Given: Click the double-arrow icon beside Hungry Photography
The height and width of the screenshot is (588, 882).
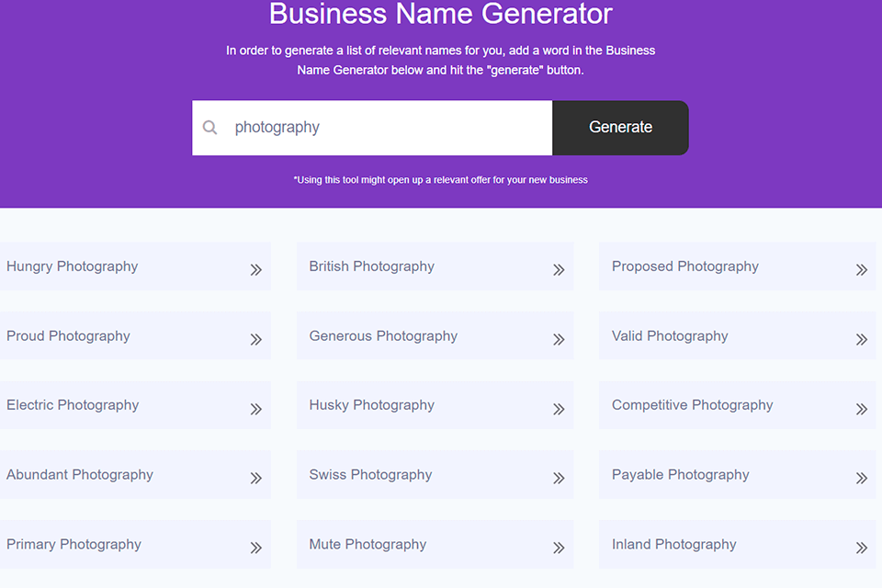Looking at the screenshot, I should pyautogui.click(x=256, y=270).
